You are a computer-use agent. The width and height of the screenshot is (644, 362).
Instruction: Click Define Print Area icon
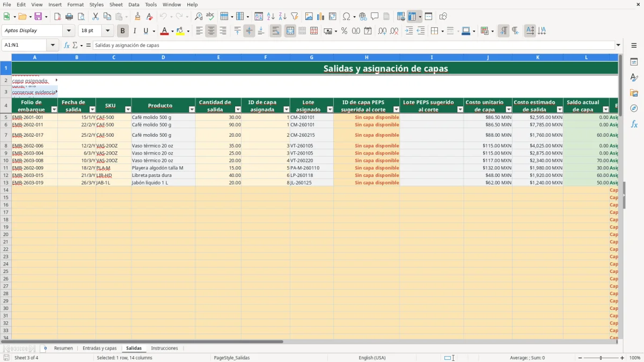pos(401,17)
